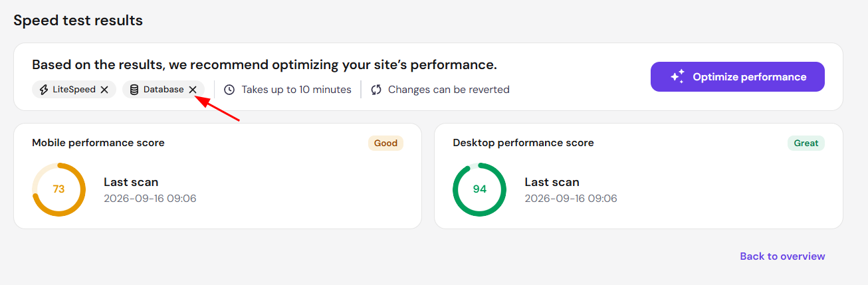Viewport: 868px width, 285px height.
Task: Click the LiteSpeed chip label
Action: click(74, 90)
